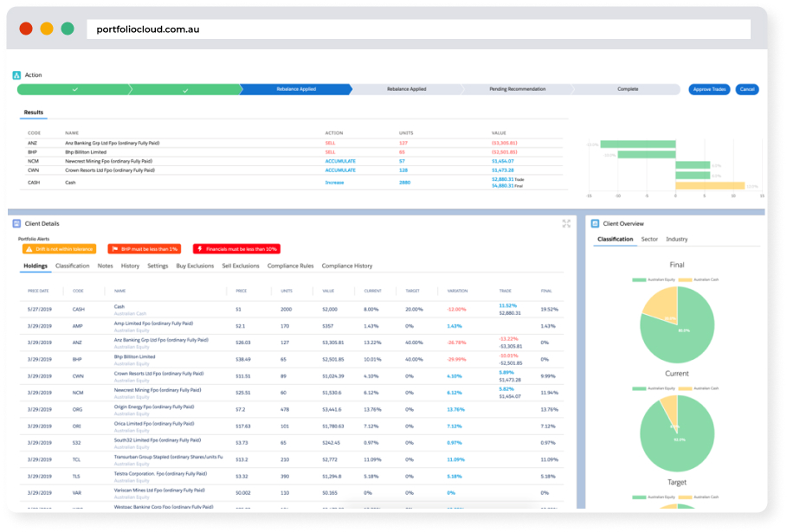
Task: Select the Pending Recommendation step
Action: tap(517, 89)
